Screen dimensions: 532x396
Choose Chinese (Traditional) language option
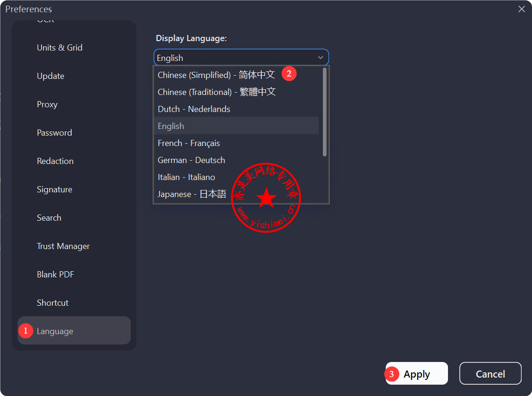pos(216,92)
